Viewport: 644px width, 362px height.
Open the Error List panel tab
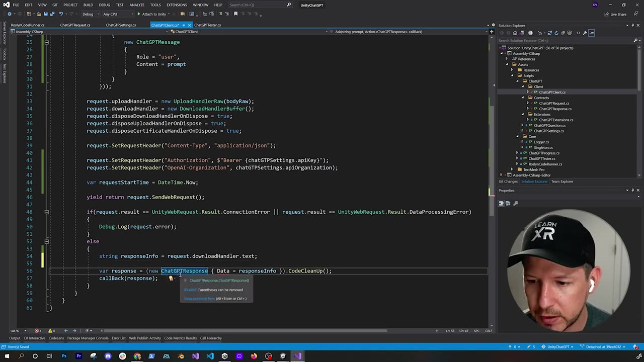[x=119, y=338]
